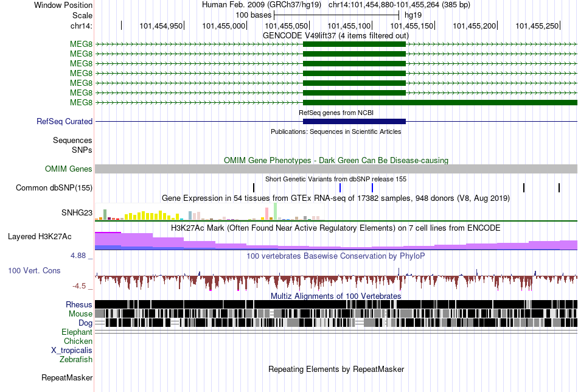Select the Common dbSNP(155) track label
Image resolution: width=578 pixels, height=392 pixels.
(x=54, y=187)
